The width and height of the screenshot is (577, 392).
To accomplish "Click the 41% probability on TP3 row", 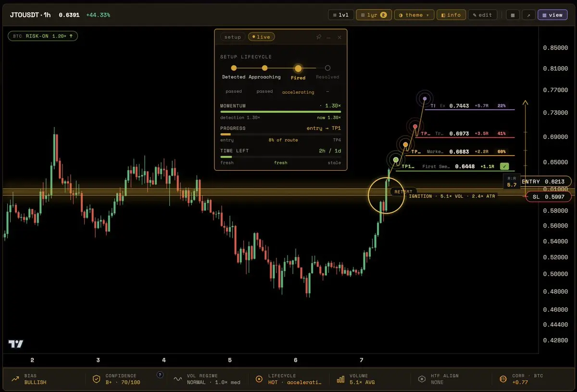I will click(502, 134).
